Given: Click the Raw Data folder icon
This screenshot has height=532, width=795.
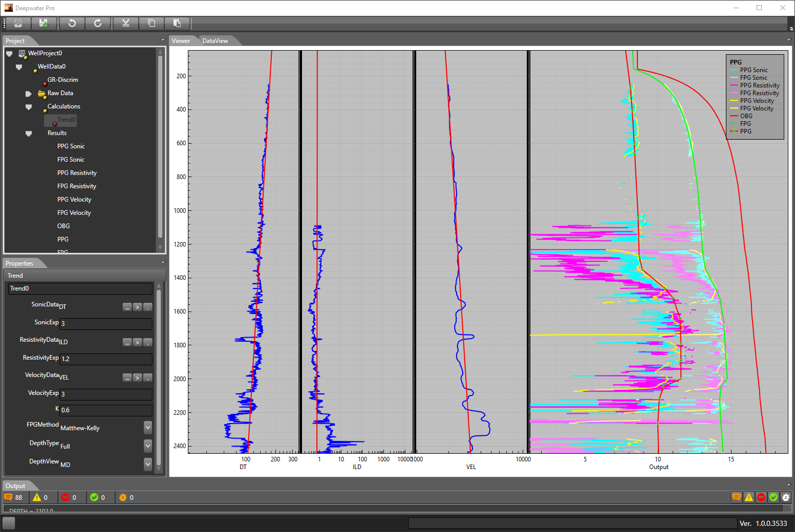Looking at the screenshot, I should coord(41,94).
